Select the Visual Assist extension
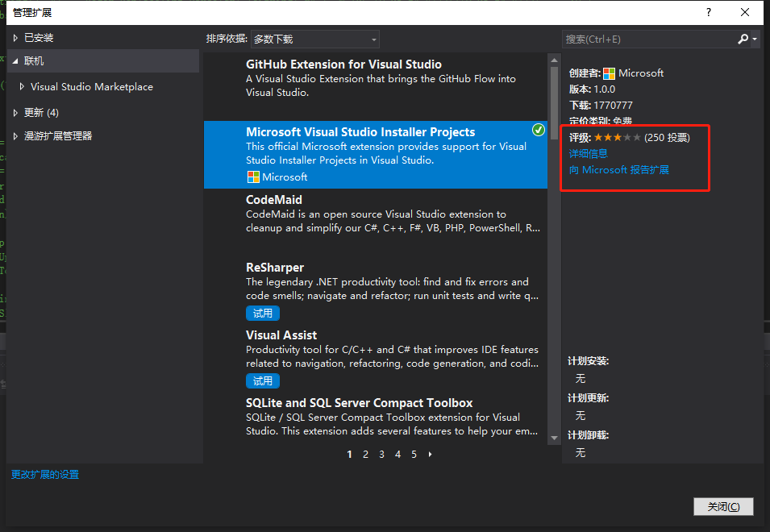 point(376,358)
